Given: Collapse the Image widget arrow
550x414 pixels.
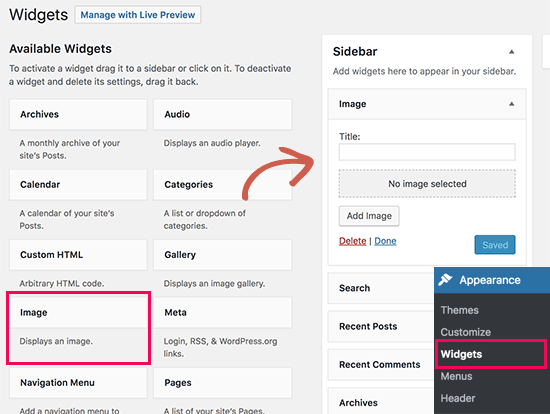Looking at the screenshot, I should point(511,104).
